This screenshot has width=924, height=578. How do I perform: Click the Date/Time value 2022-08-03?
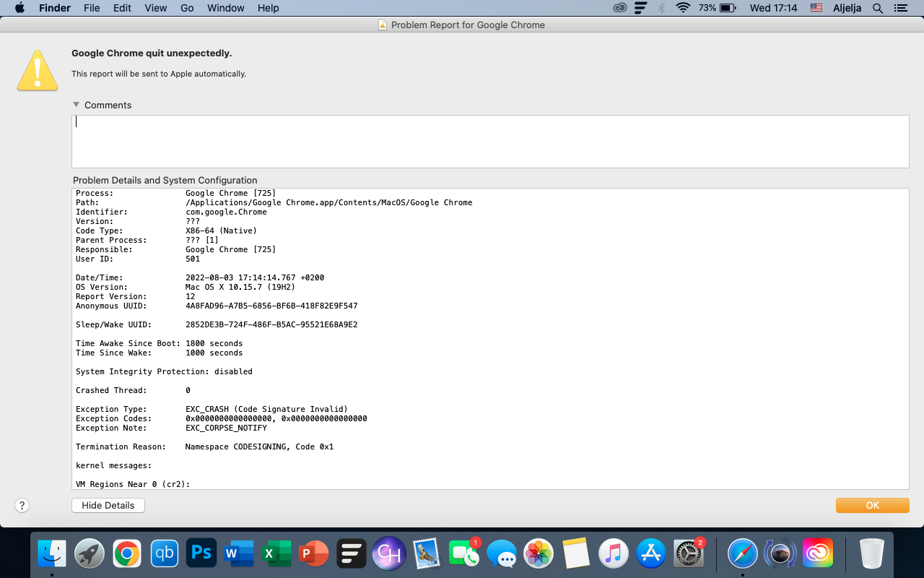point(255,277)
